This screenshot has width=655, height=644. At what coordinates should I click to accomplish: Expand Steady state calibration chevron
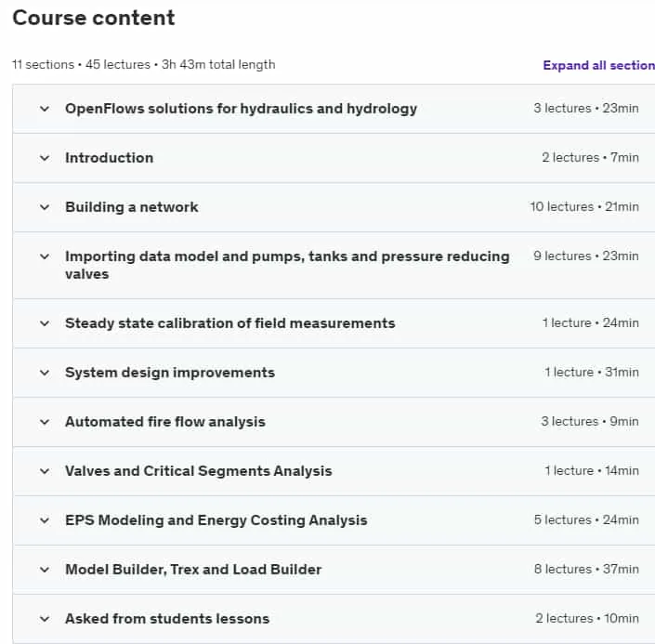pyautogui.click(x=45, y=323)
